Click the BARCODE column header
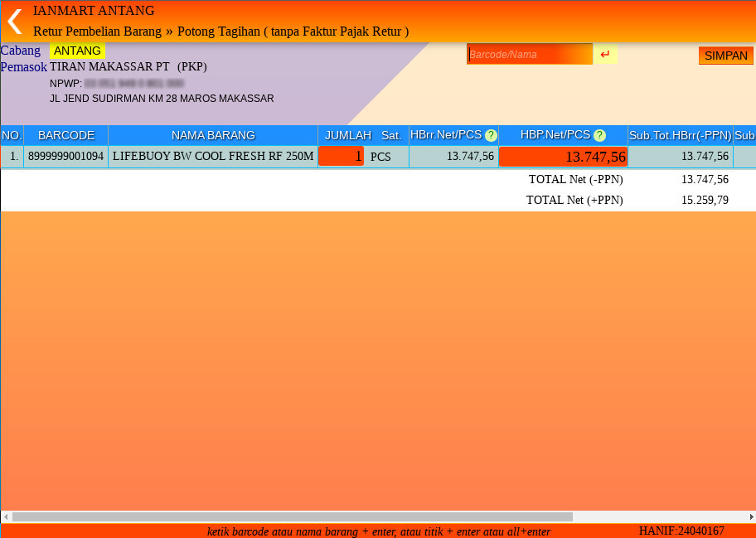The image size is (756, 538). (66, 135)
